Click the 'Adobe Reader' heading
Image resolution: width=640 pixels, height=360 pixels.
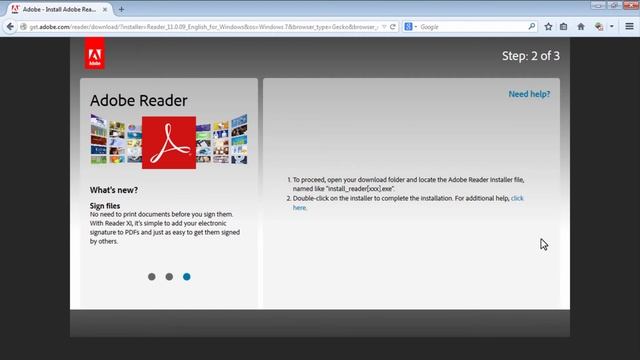139,100
